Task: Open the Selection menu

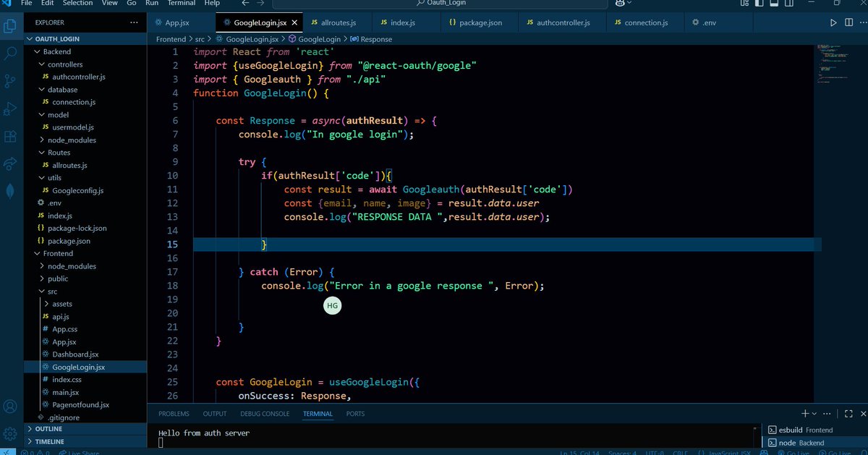Action: (x=77, y=3)
